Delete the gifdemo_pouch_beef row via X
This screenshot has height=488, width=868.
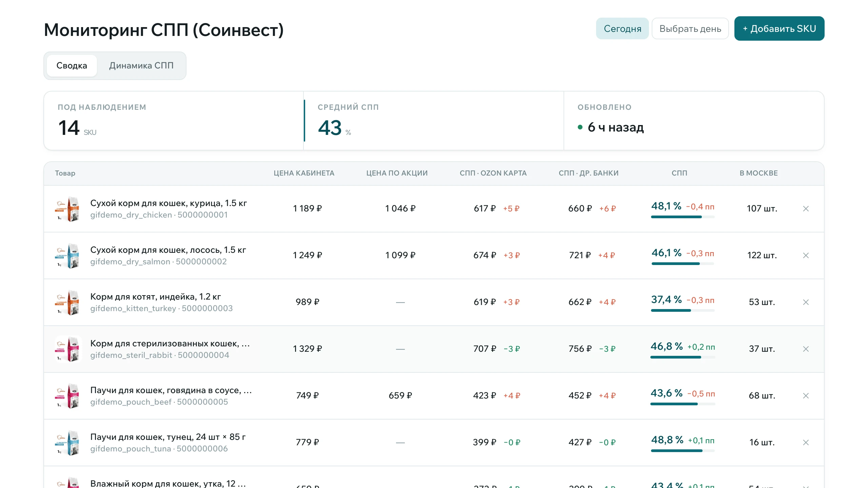tap(806, 396)
